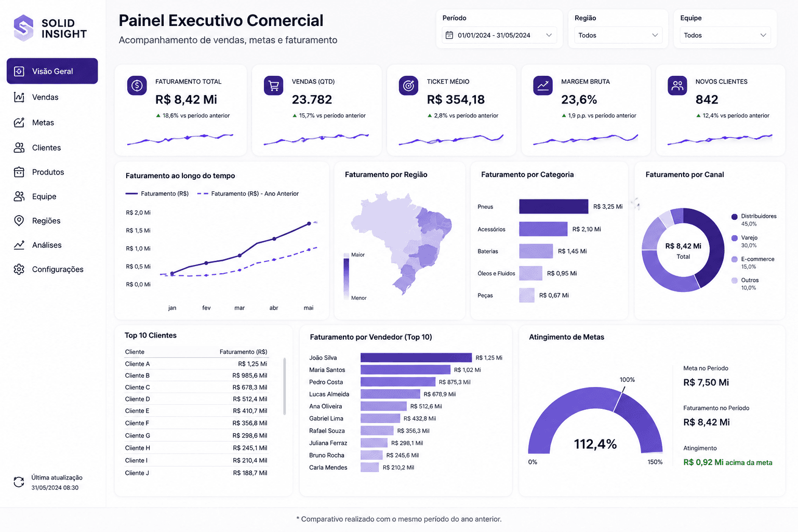The image size is (798, 532).
Task: Go to the Metas section
Action: click(43, 123)
